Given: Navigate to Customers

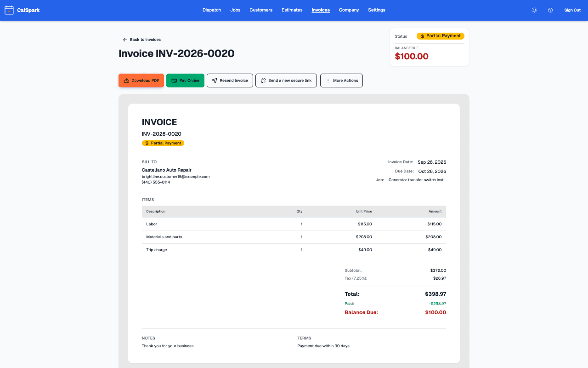Looking at the screenshot, I should click(261, 10).
